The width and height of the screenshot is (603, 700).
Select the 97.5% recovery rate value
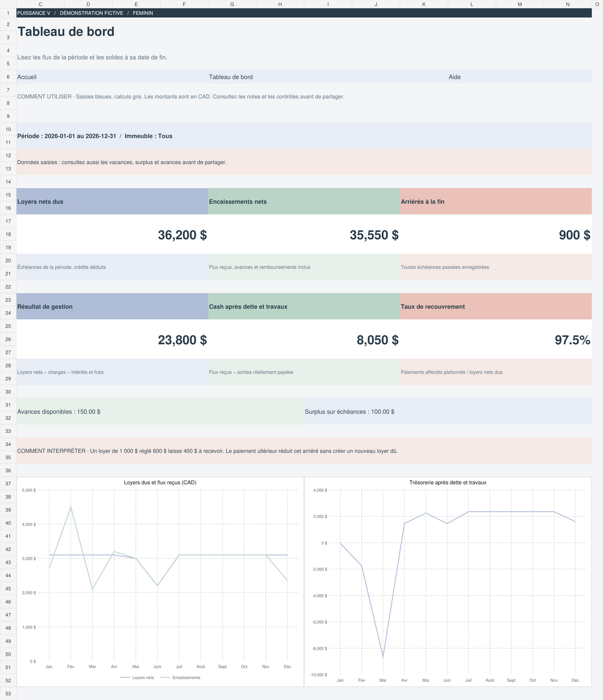pyautogui.click(x=572, y=340)
